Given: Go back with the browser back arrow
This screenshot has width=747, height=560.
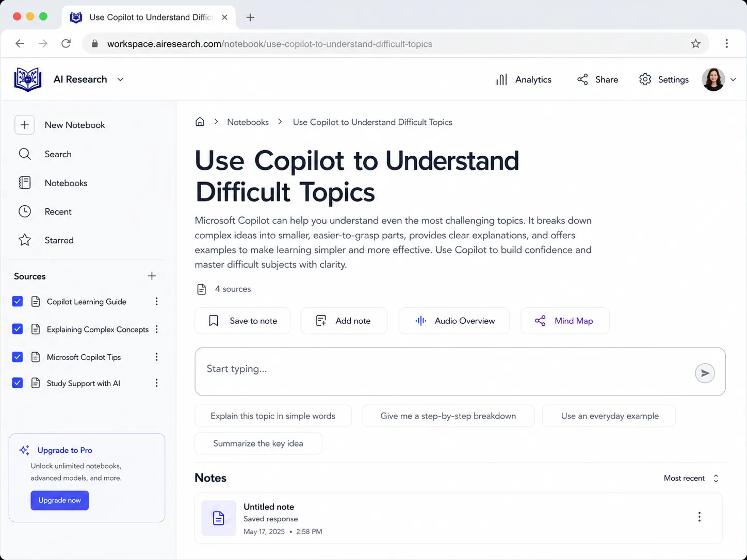Looking at the screenshot, I should pyautogui.click(x=20, y=44).
